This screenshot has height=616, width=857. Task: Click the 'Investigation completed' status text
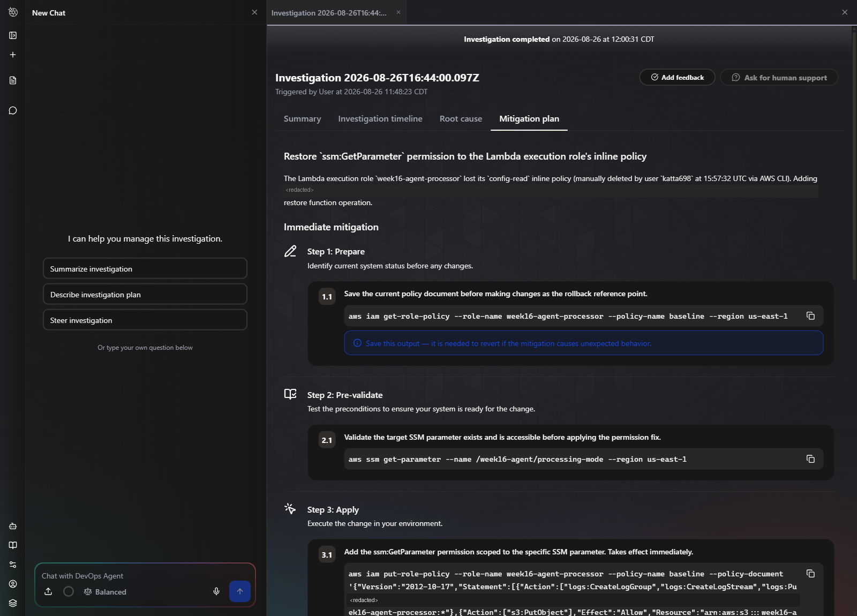tap(507, 39)
